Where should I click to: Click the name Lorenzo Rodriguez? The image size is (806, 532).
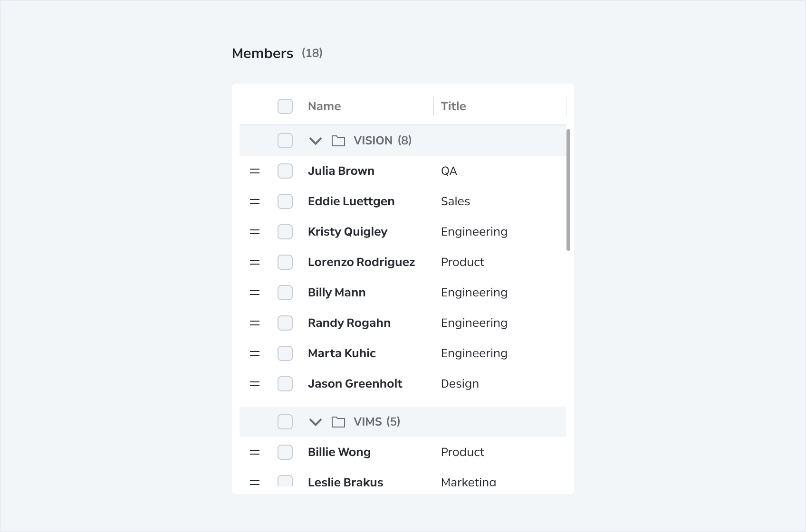(361, 262)
